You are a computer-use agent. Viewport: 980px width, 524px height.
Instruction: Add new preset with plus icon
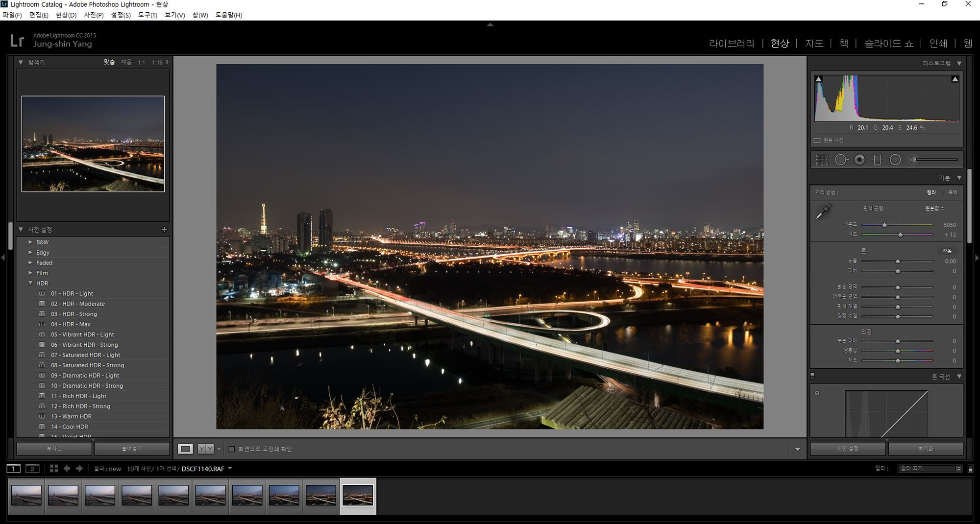[164, 230]
